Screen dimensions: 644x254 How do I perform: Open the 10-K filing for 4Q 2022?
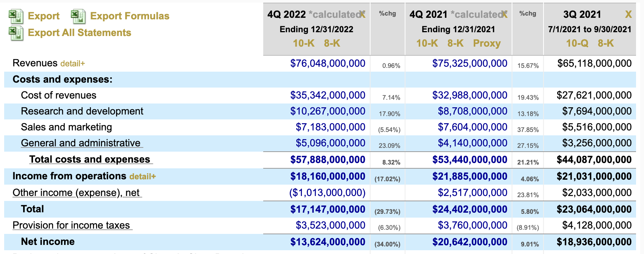pyautogui.click(x=303, y=43)
